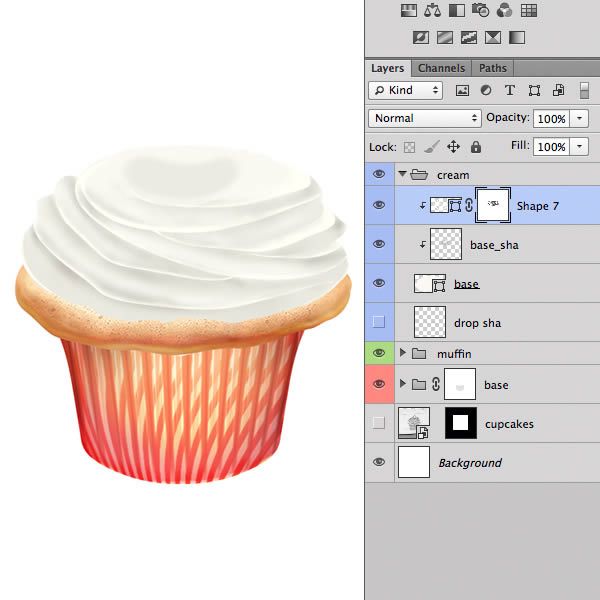Lock layer position with the move icon

(x=453, y=147)
